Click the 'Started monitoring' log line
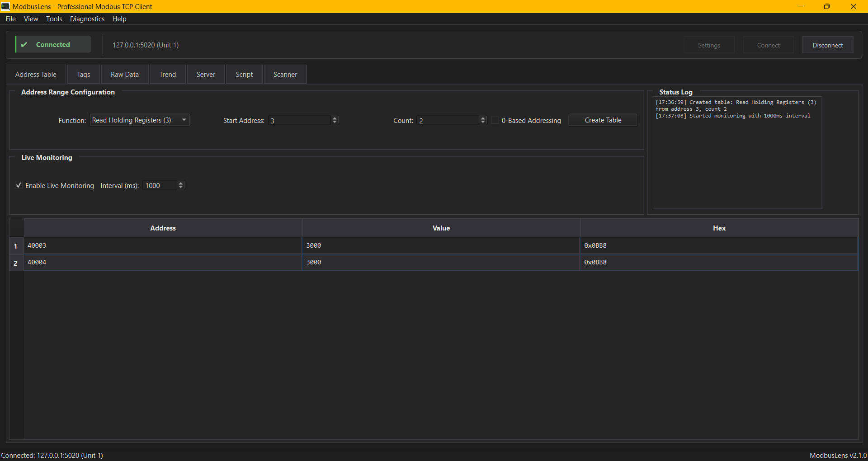This screenshot has width=868, height=461. (x=733, y=116)
